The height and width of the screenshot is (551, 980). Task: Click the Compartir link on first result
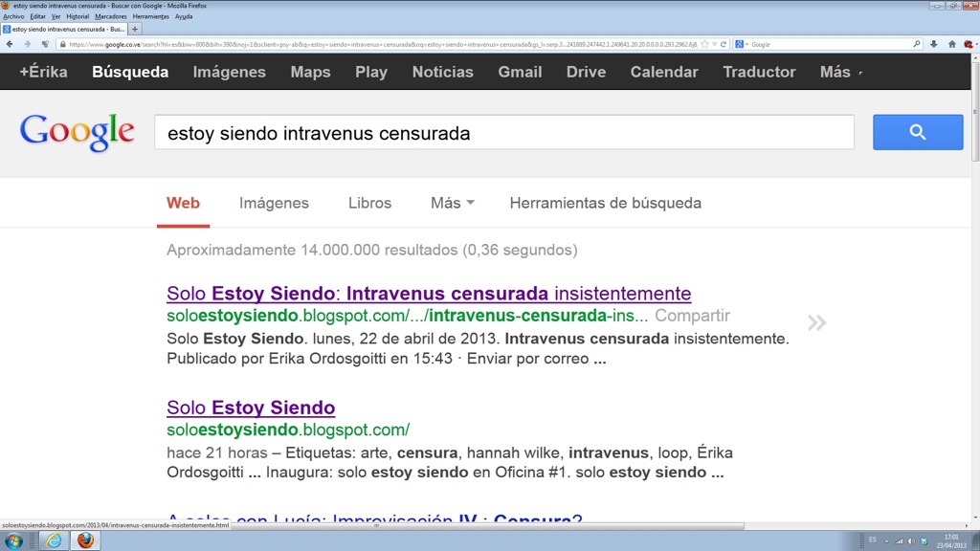pyautogui.click(x=692, y=316)
